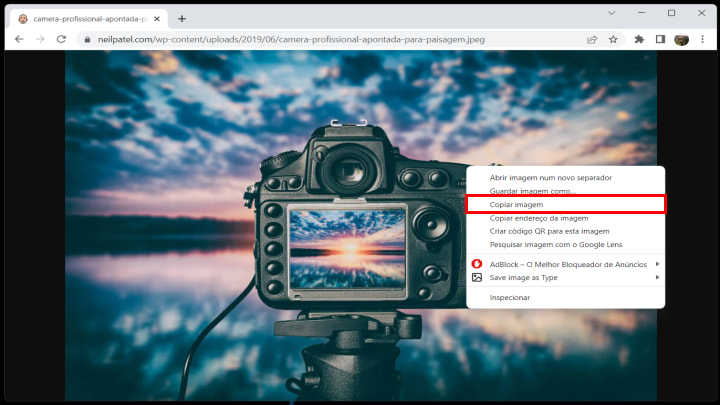
Task: Open the AdBlock submenu entry
Action: 565,264
